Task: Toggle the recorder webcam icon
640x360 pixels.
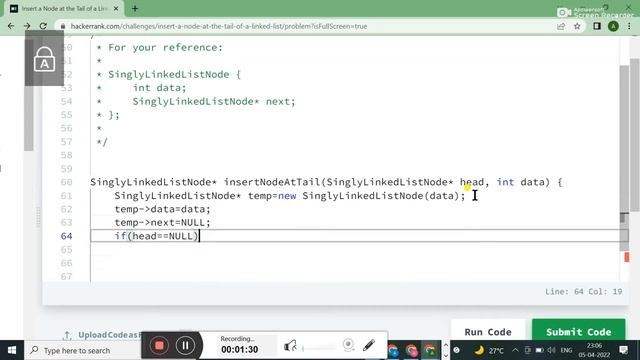Action: point(348,345)
